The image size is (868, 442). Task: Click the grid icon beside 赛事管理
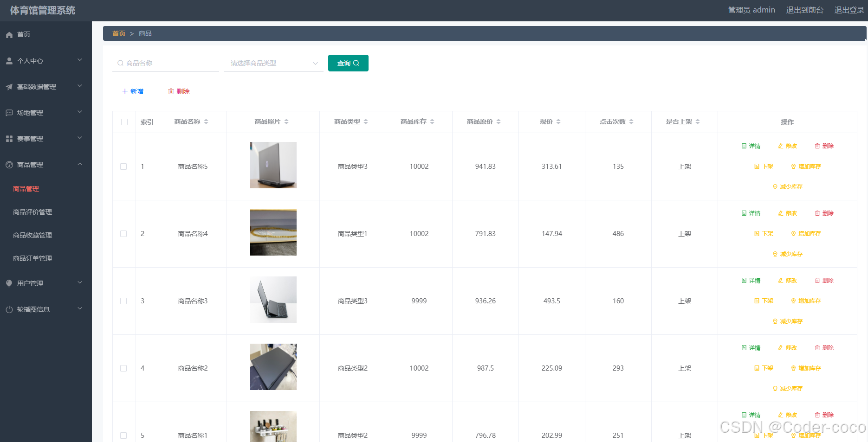point(9,139)
